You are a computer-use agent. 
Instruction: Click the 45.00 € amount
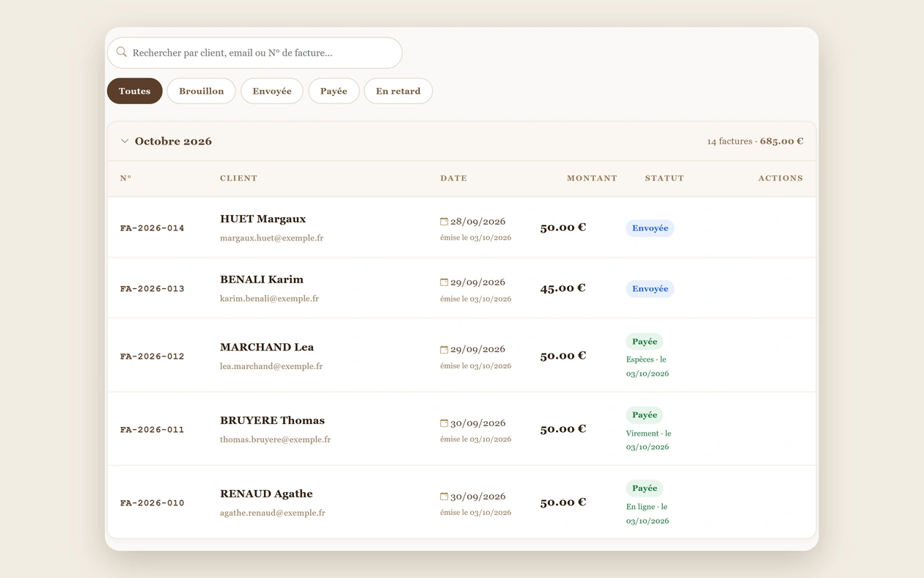pos(563,288)
